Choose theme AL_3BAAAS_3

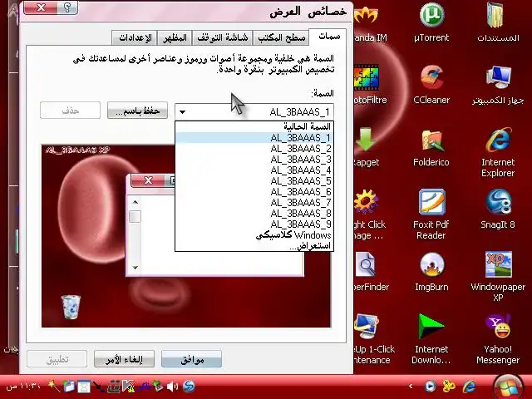254,160
